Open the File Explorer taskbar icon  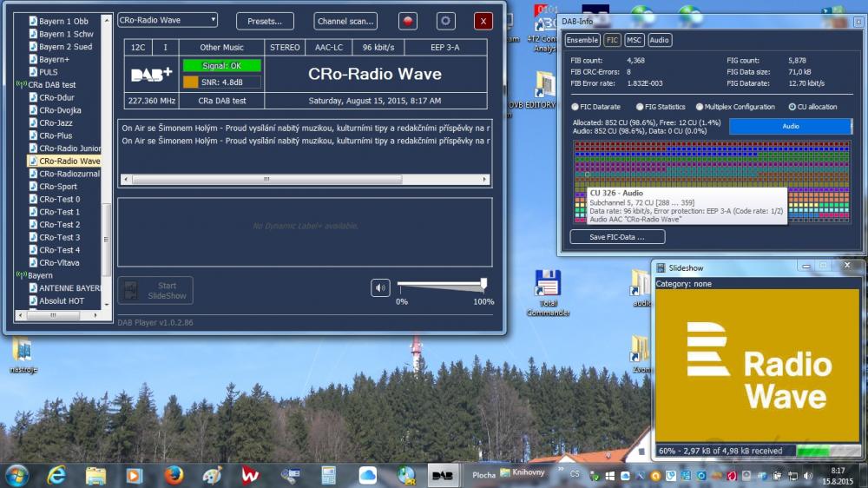(95, 475)
